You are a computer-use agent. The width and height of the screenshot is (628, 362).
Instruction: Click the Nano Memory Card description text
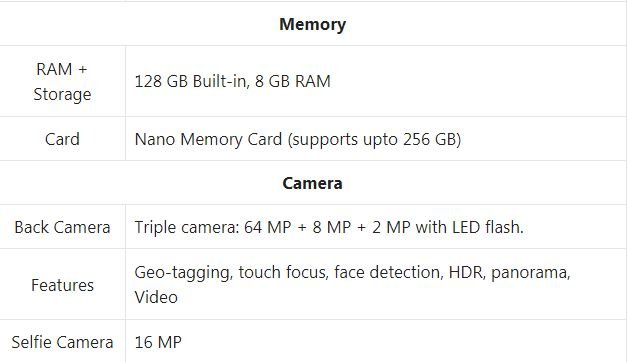coord(298,139)
